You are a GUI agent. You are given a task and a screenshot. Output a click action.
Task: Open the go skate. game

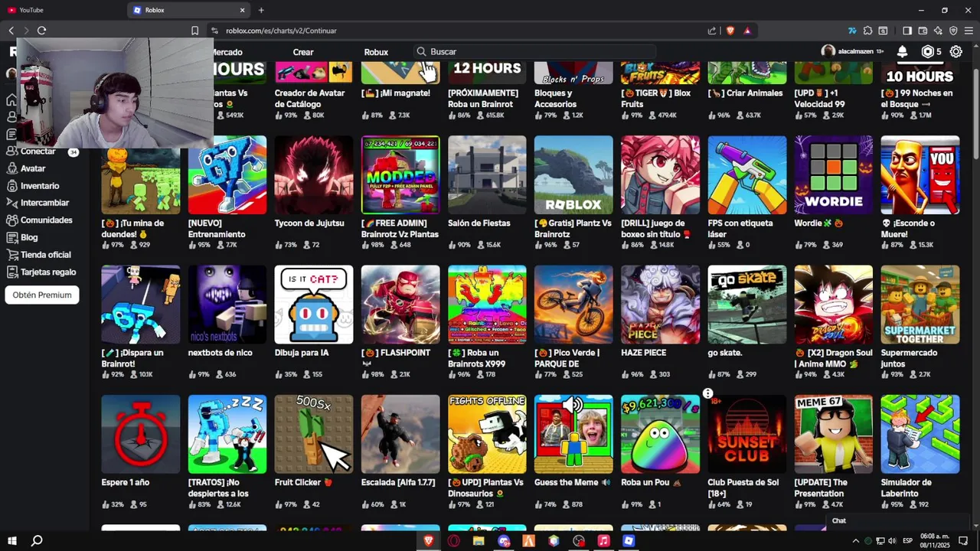[x=746, y=305]
